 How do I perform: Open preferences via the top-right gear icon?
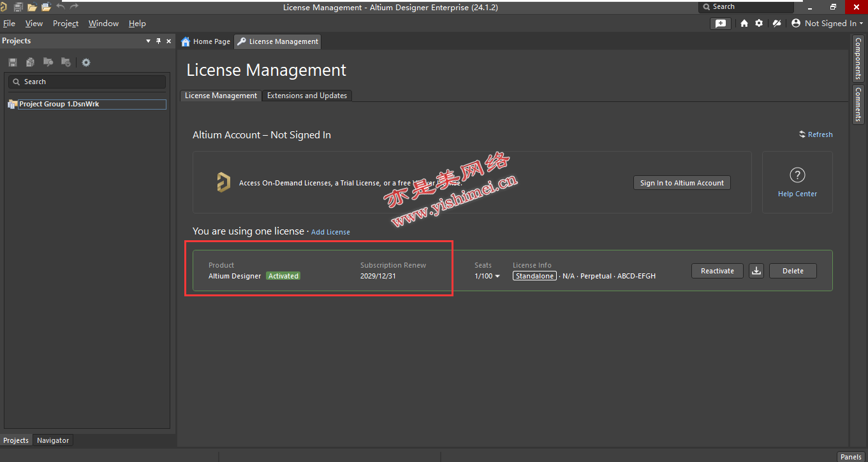point(759,23)
